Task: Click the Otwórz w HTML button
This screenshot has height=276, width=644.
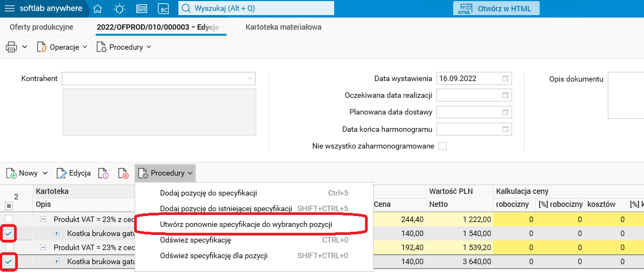Action: (496, 8)
